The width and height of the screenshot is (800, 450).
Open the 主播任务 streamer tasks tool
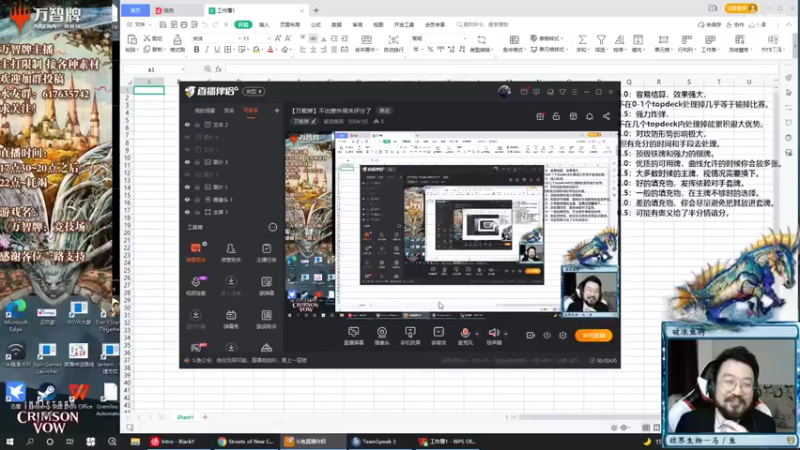(266, 252)
